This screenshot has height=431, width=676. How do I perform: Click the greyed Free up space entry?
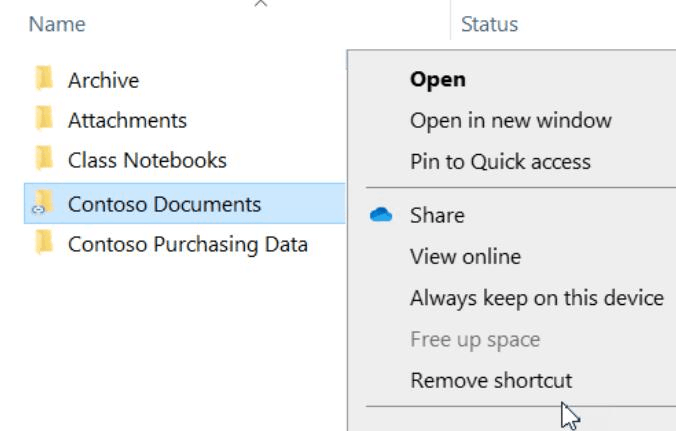click(x=475, y=340)
